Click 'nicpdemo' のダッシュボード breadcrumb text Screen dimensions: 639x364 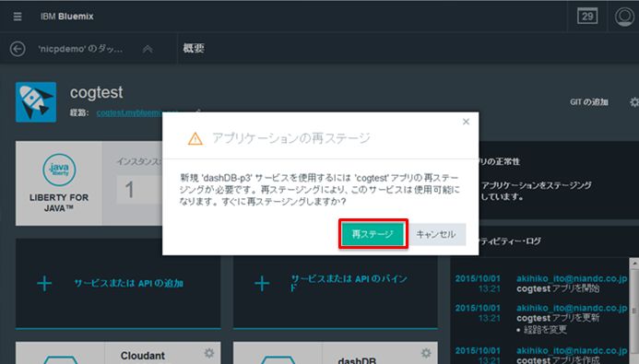pos(80,49)
